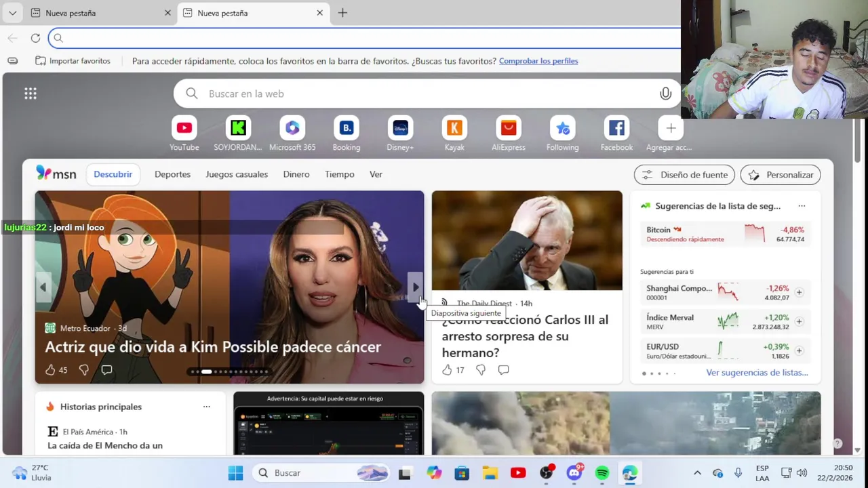Click the MSN logo
868x488 pixels.
(x=56, y=174)
